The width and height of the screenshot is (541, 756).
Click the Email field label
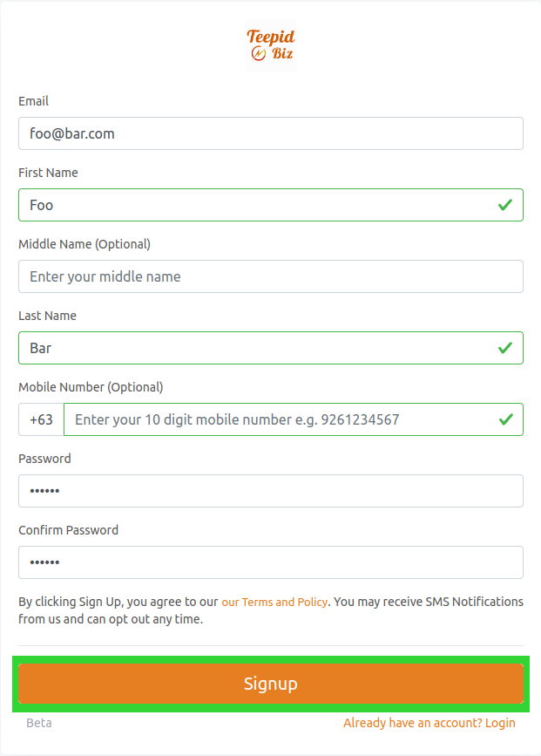click(34, 101)
